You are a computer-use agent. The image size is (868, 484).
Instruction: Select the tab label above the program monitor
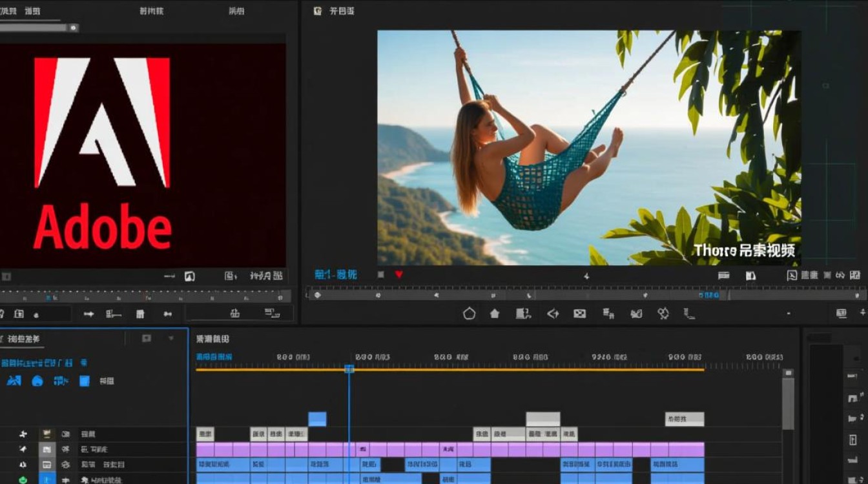click(342, 11)
